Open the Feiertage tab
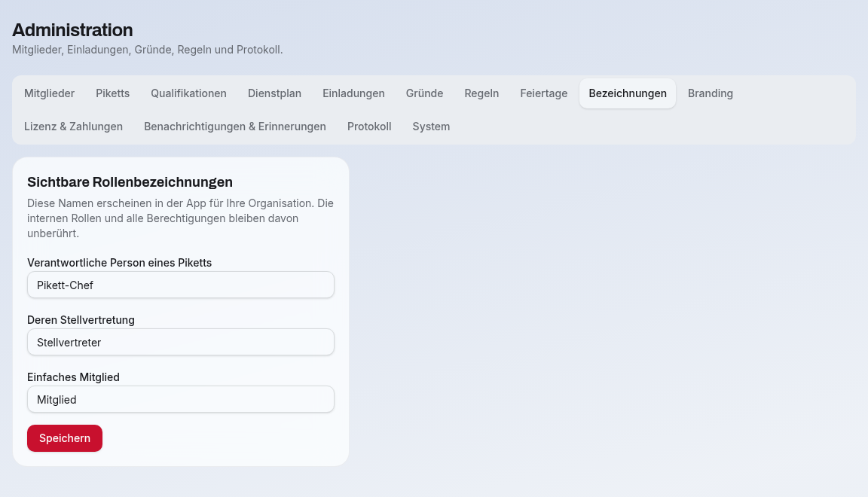868x497 pixels. coord(543,93)
